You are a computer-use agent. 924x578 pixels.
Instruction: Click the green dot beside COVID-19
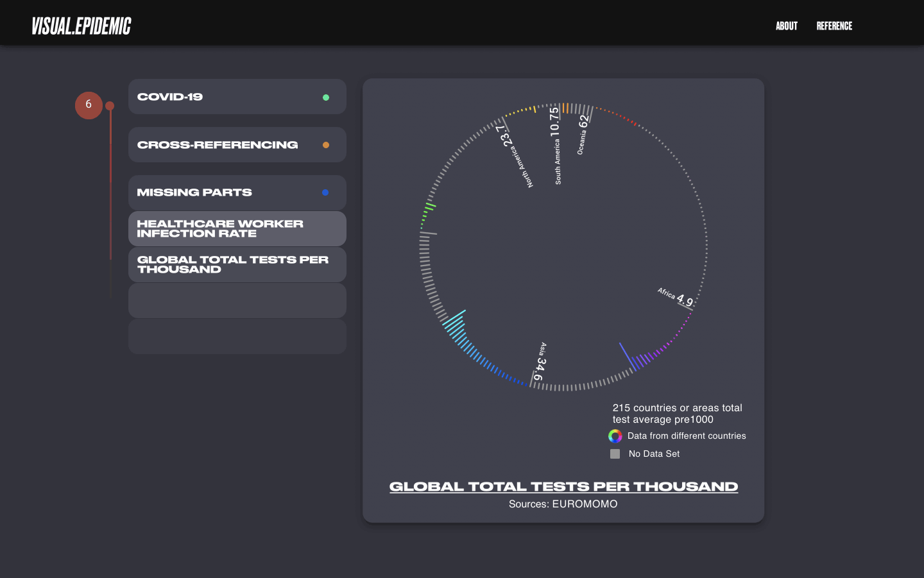point(326,98)
